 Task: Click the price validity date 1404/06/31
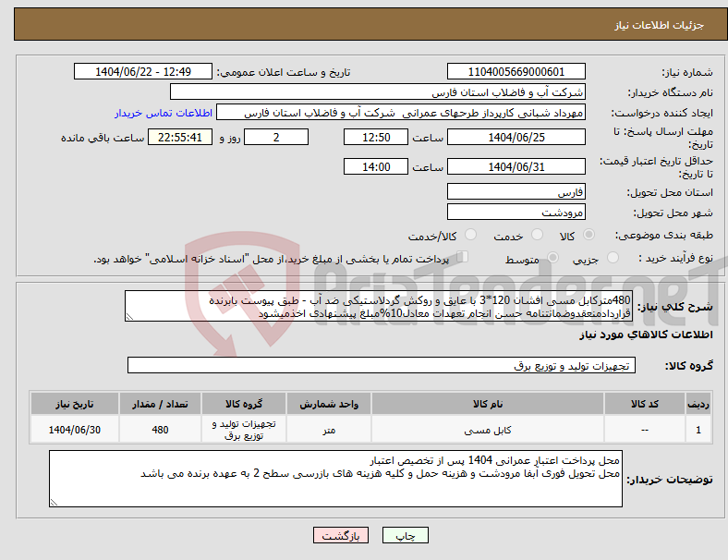coord(516,166)
